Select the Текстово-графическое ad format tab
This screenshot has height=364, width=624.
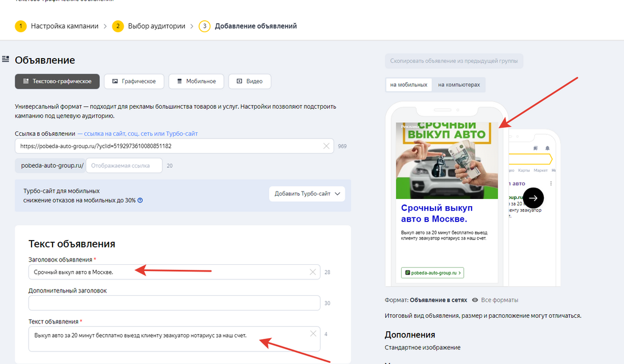[x=58, y=82]
